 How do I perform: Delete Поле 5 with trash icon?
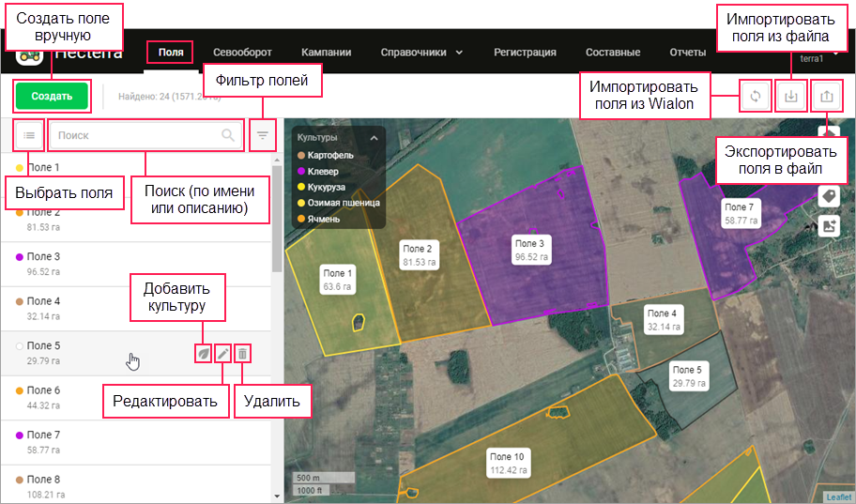[242, 354]
